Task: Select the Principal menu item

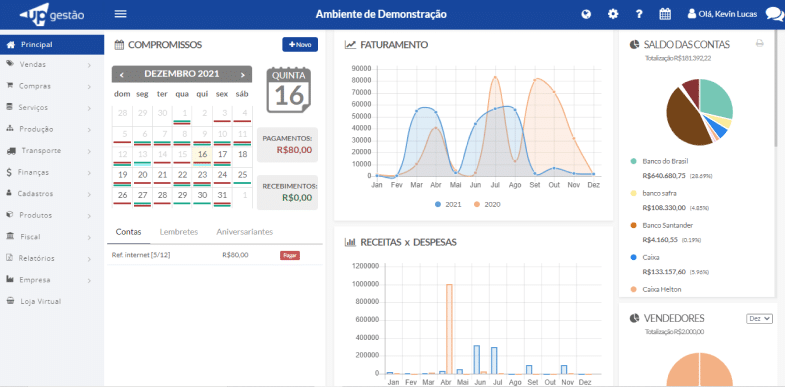Action: pyautogui.click(x=52, y=45)
